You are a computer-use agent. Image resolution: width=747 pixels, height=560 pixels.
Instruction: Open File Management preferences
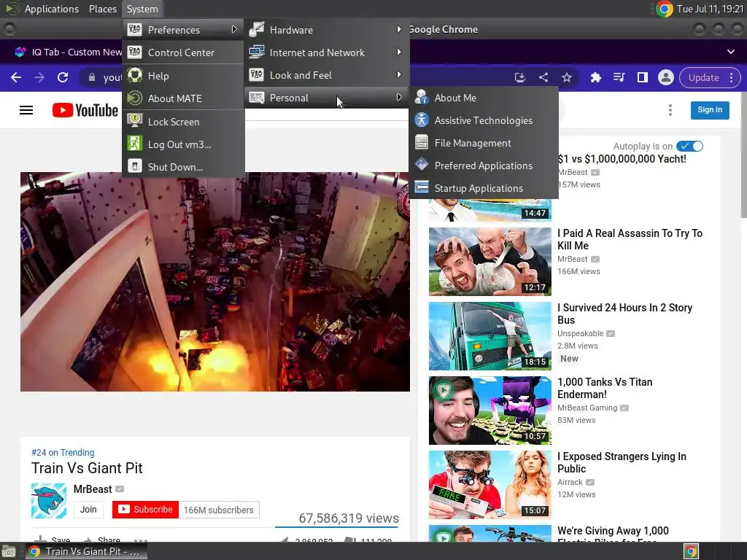[484, 143]
